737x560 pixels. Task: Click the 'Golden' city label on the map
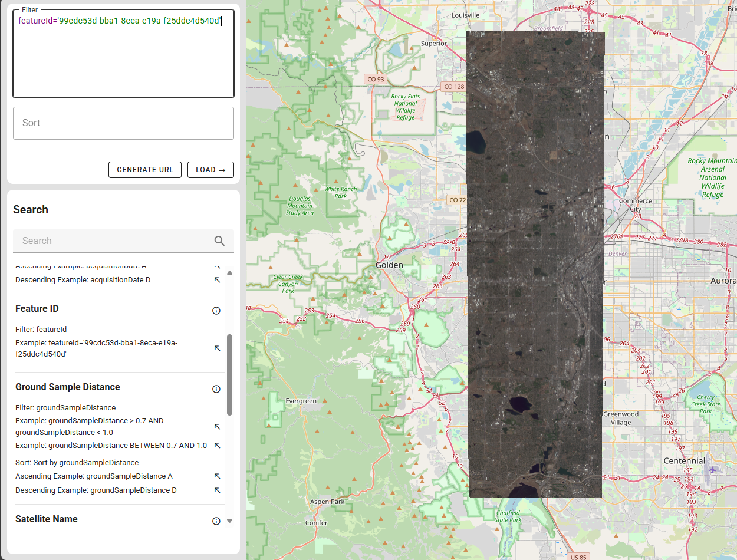point(389,265)
